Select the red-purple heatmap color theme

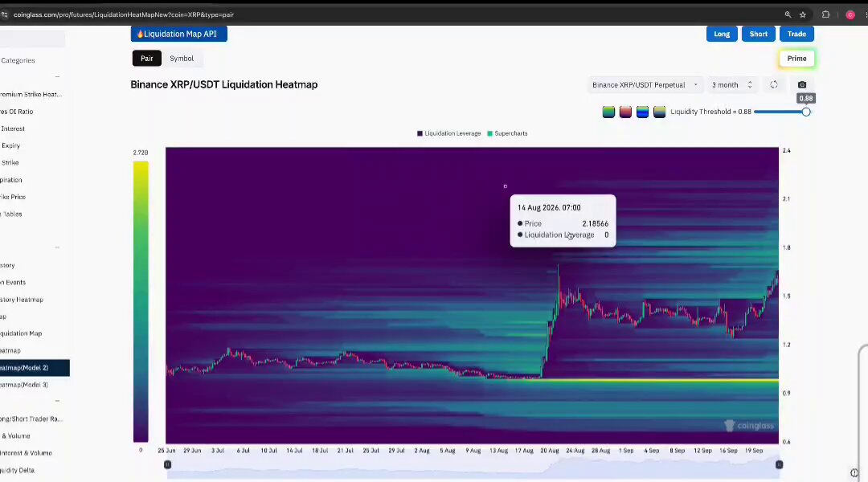pyautogui.click(x=625, y=112)
